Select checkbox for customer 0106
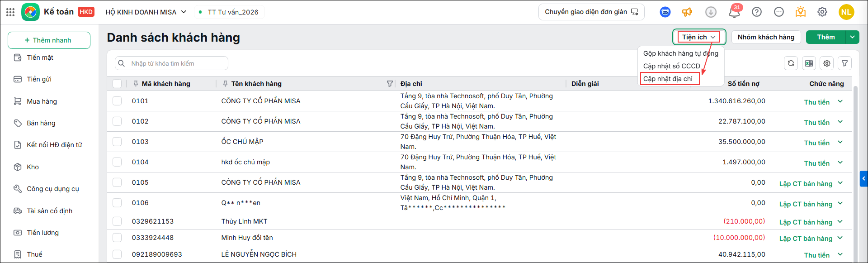 pos(117,203)
